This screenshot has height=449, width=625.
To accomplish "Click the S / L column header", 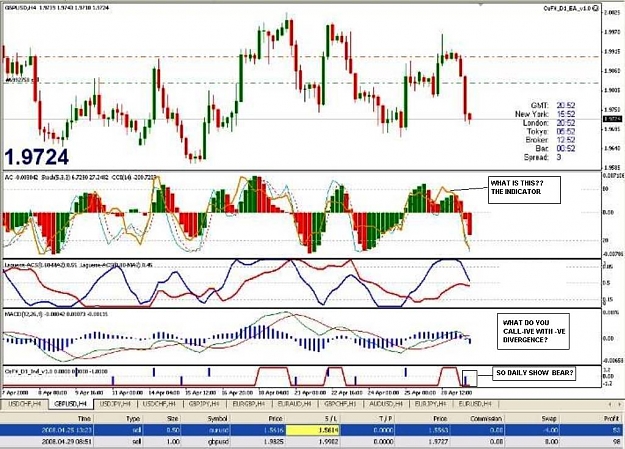I will click(330, 418).
